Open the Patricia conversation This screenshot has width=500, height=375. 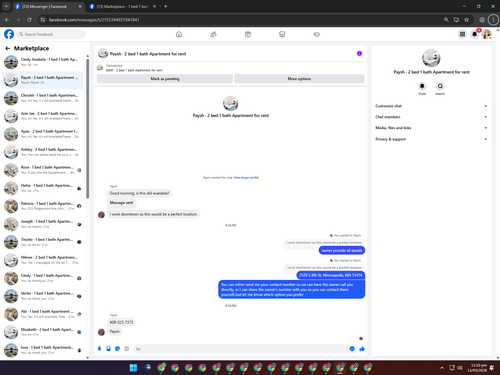[43, 206]
